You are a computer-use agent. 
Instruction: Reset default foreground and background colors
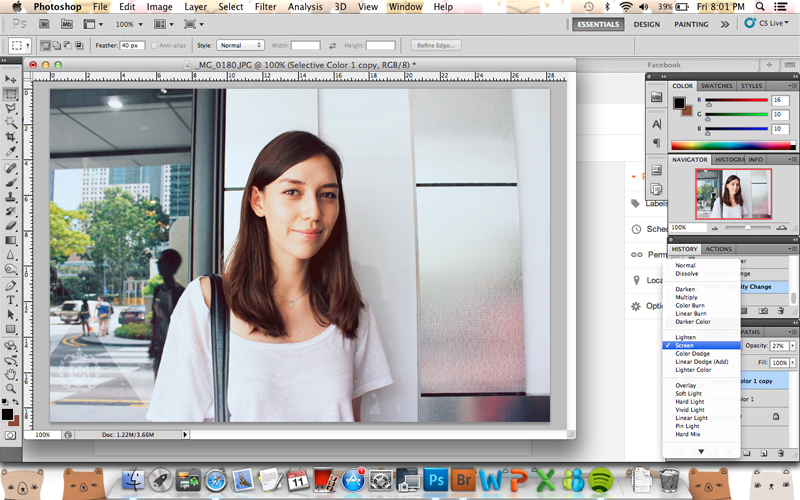tap(5, 402)
